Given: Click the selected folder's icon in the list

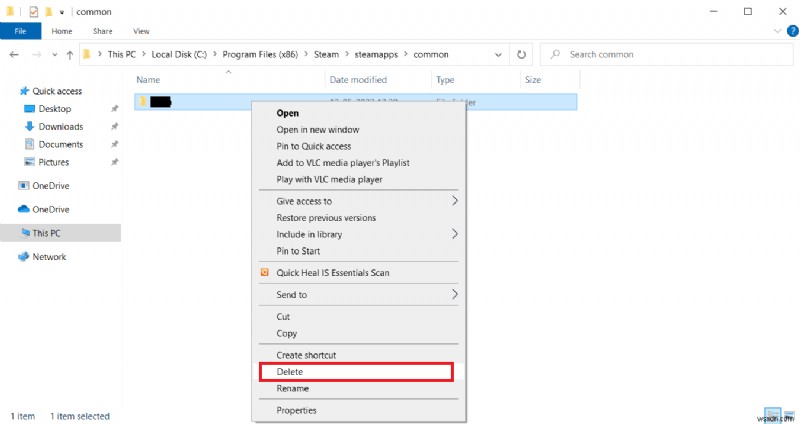Looking at the screenshot, I should click(142, 102).
